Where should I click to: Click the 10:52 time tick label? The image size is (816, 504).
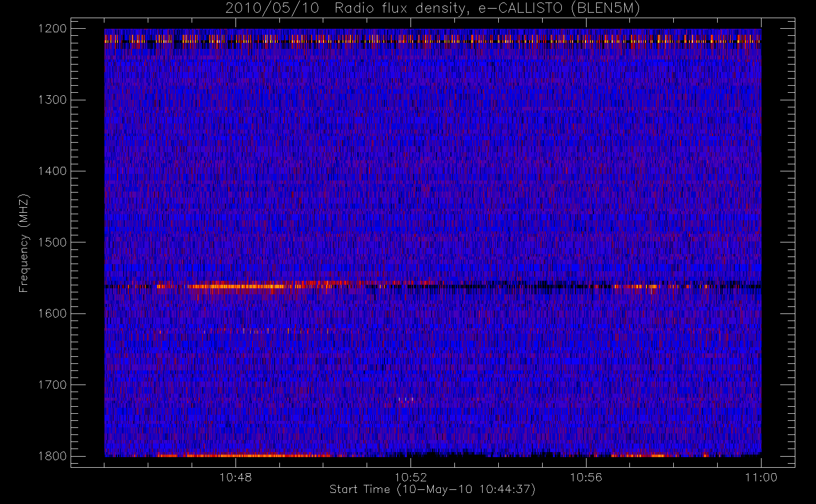(x=411, y=477)
